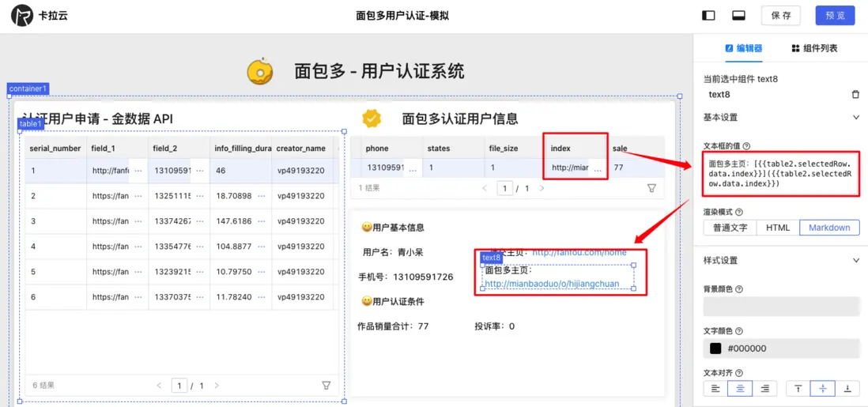This screenshot has width=868, height=407.
Task: Open the filter icon in table2 footer
Action: (x=651, y=188)
